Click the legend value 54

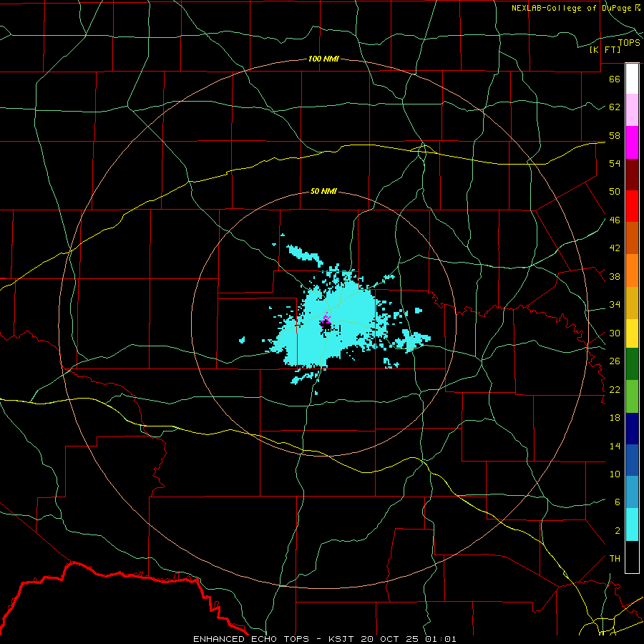coord(615,163)
